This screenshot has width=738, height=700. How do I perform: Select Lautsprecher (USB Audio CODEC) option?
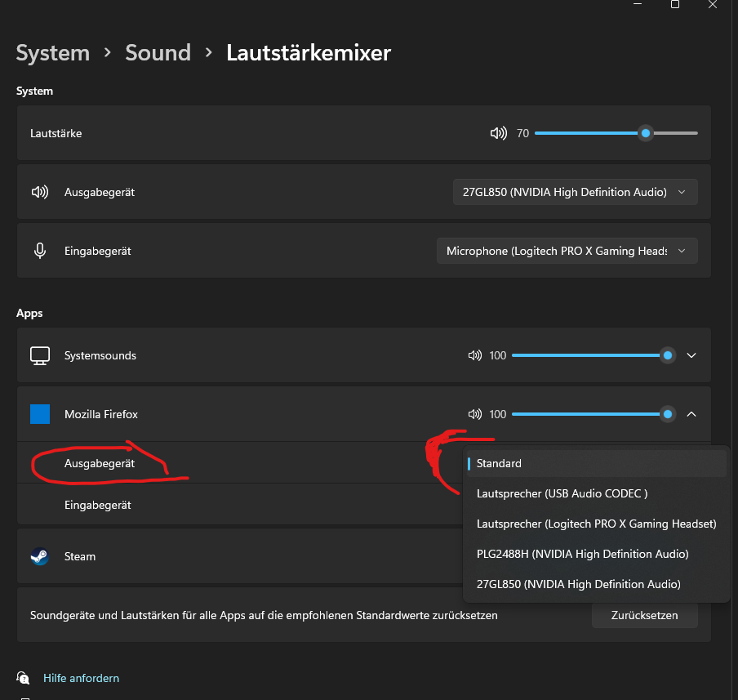562,493
